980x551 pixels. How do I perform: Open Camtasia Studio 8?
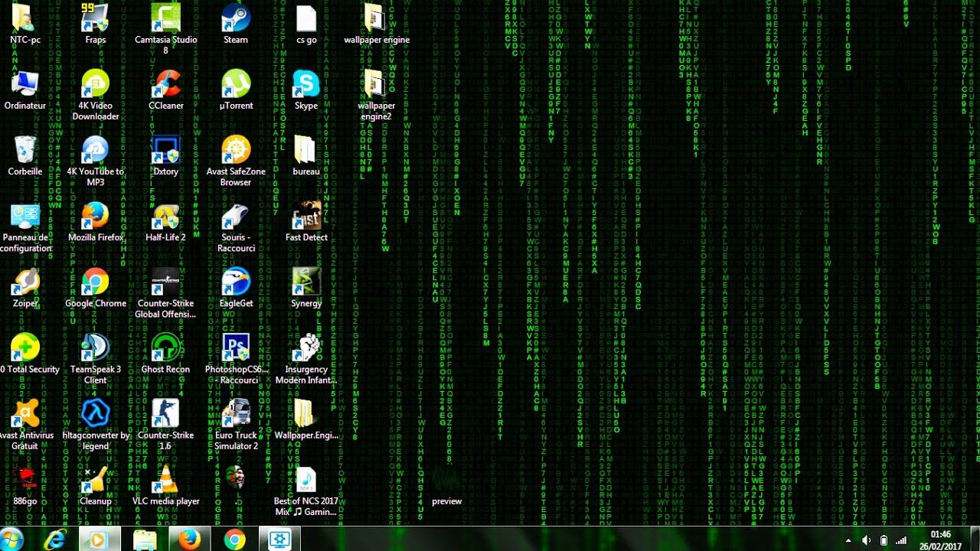tap(165, 17)
